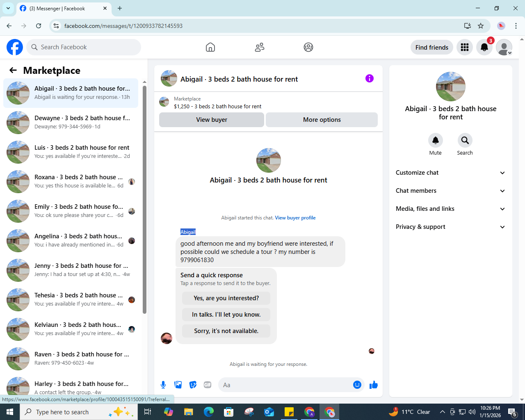Open Microsoft Edge from the taskbar
This screenshot has width=525, height=420.
(x=209, y=412)
